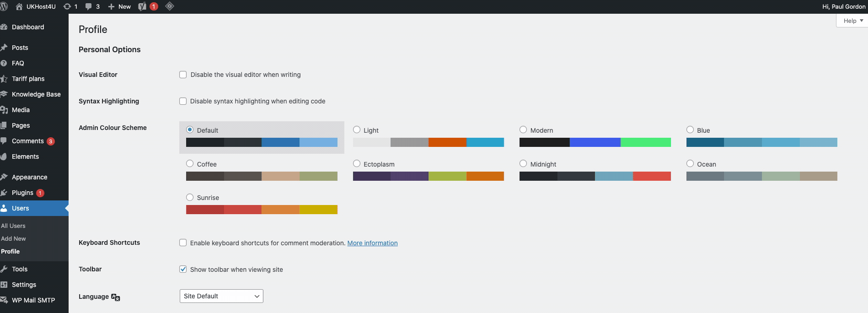
Task: Click the Sunrise scheme colour palette strip
Action: 261,210
